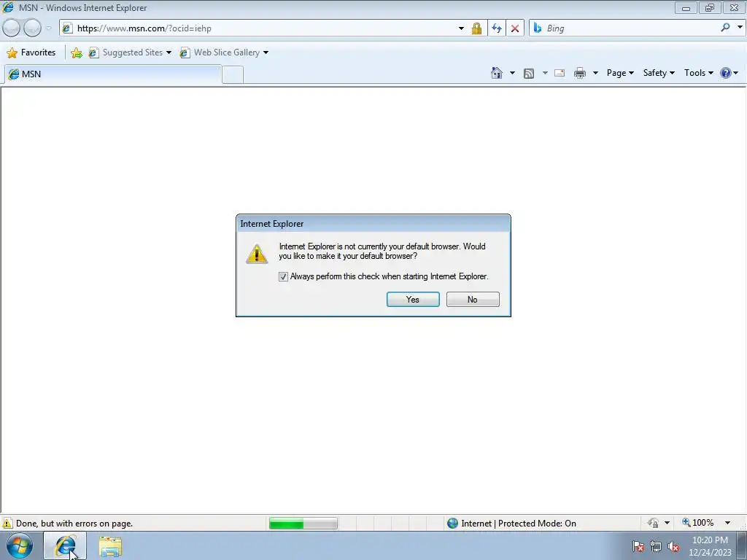Click Internet Protected Mode On status
The width and height of the screenshot is (747, 560).
click(511, 524)
